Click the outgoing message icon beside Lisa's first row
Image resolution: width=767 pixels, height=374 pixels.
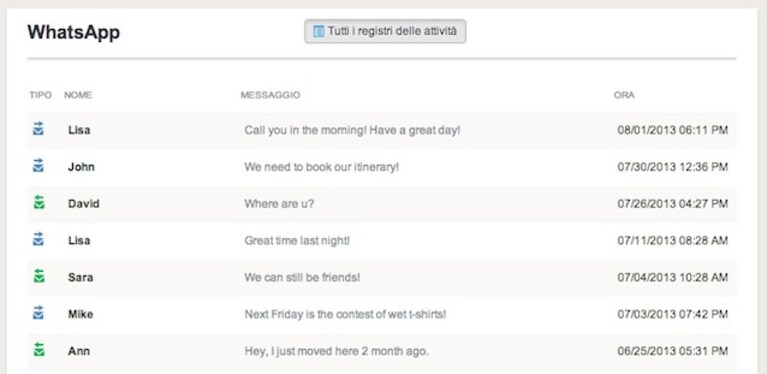click(x=39, y=129)
